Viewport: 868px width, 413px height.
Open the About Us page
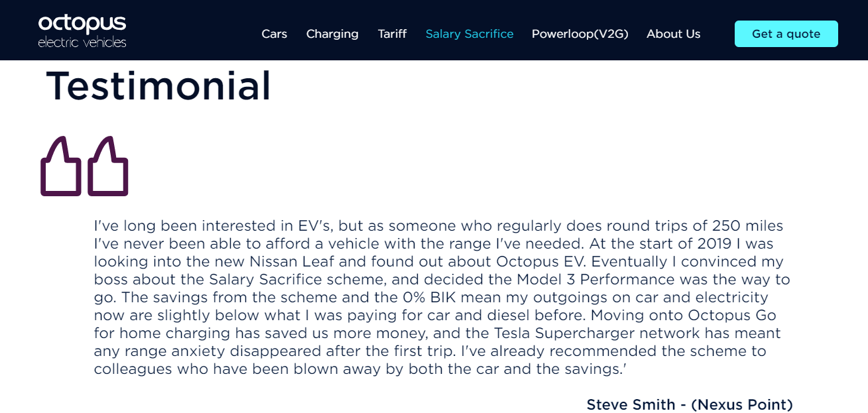click(x=673, y=34)
